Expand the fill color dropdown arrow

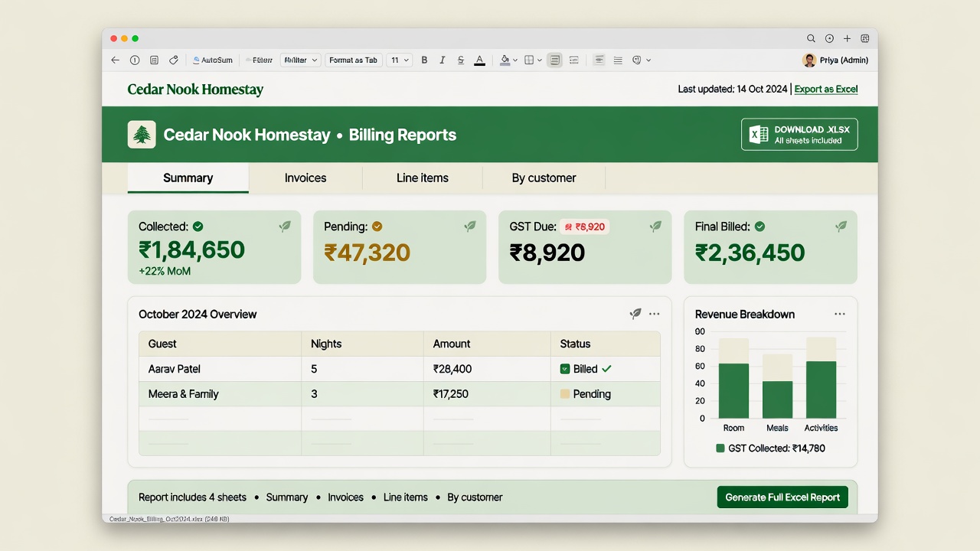click(x=515, y=60)
